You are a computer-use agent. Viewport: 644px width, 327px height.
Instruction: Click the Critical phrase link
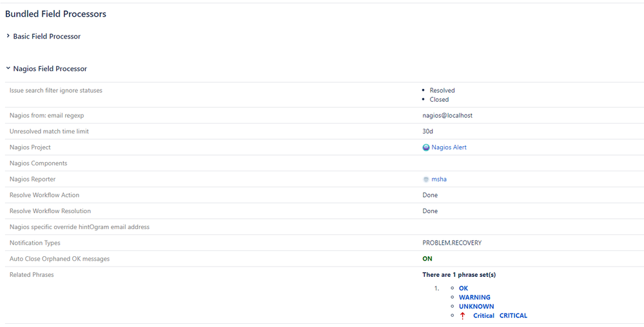(x=483, y=315)
